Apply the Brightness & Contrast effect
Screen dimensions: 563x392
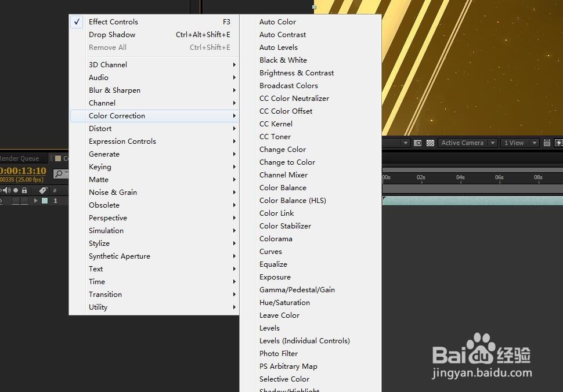pos(311,73)
